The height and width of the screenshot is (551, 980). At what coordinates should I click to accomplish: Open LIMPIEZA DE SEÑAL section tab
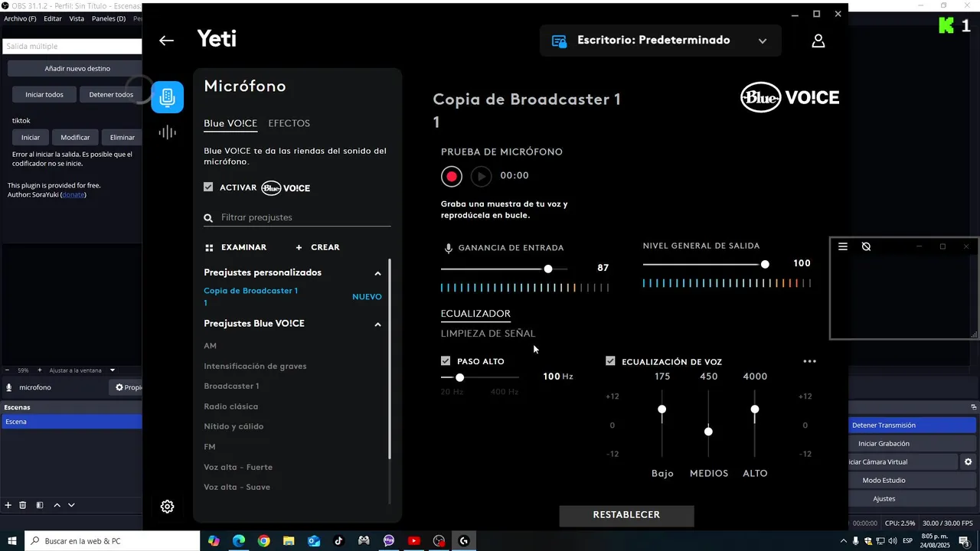point(488,334)
